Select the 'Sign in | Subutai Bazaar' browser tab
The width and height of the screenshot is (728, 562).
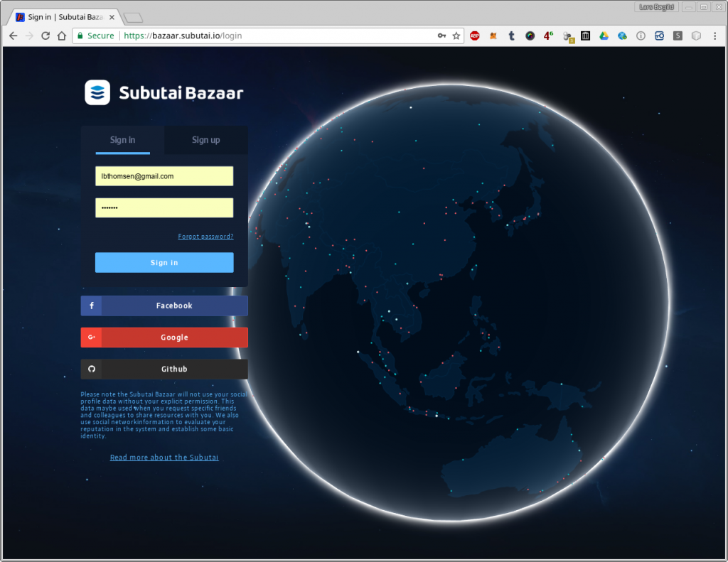[x=65, y=17]
